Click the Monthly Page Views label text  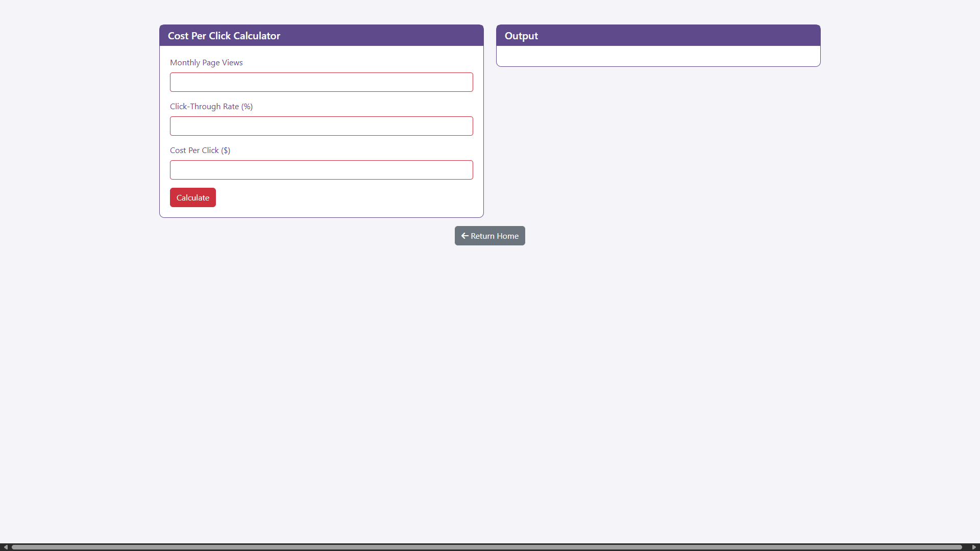pyautogui.click(x=206, y=62)
